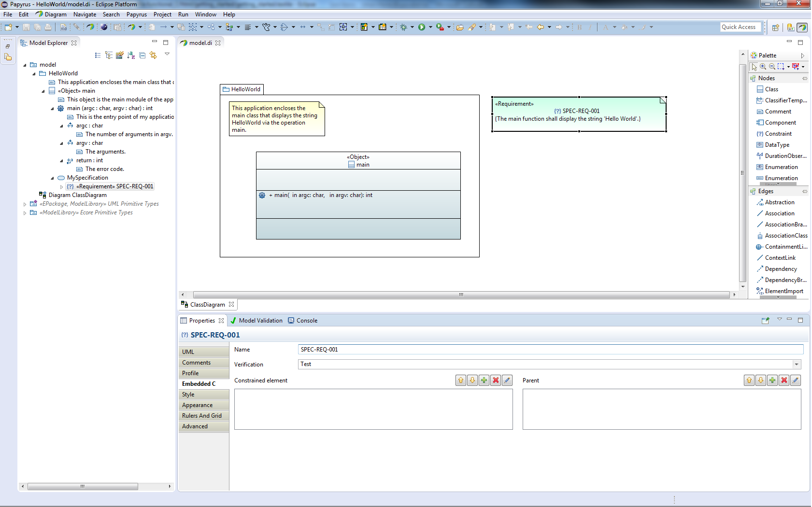The height and width of the screenshot is (507, 812).
Task: Click the Quick Access search field
Action: (x=741, y=27)
